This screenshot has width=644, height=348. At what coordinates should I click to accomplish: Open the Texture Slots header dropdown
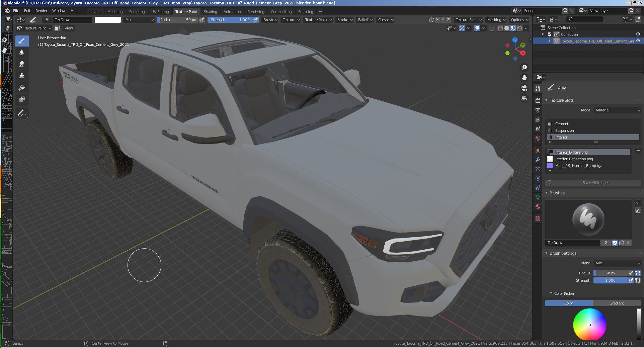coord(469,20)
